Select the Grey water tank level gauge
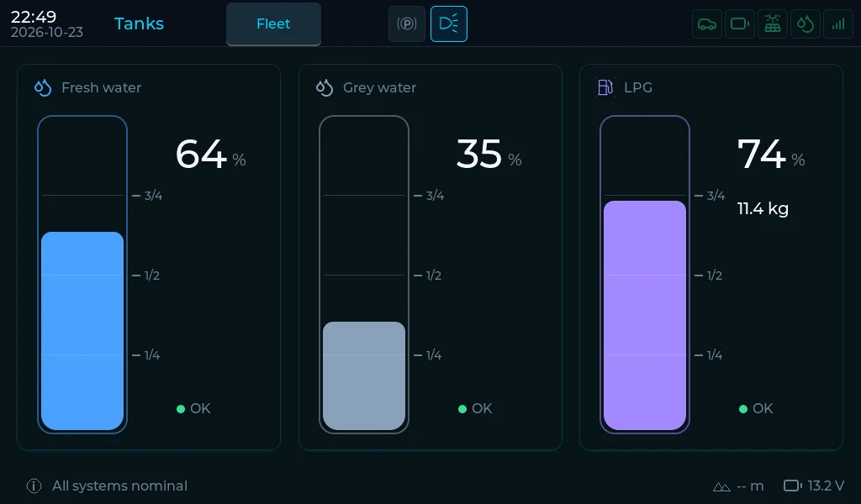The image size is (861, 504). 364,275
